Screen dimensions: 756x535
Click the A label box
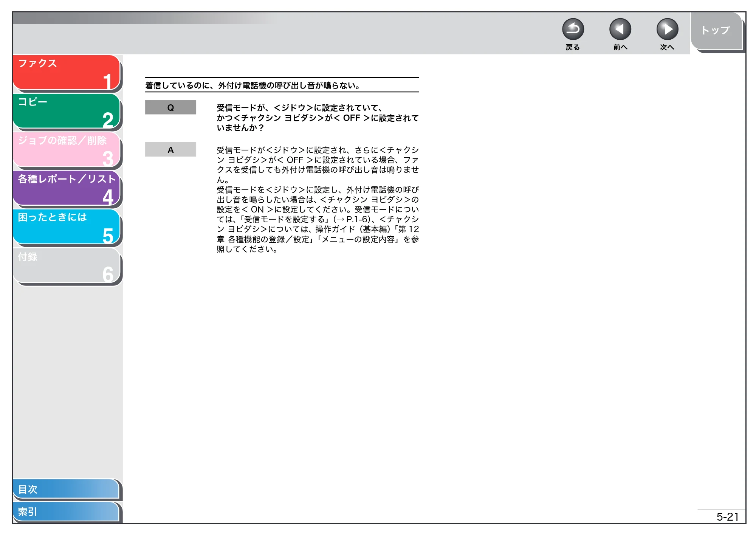(170, 150)
